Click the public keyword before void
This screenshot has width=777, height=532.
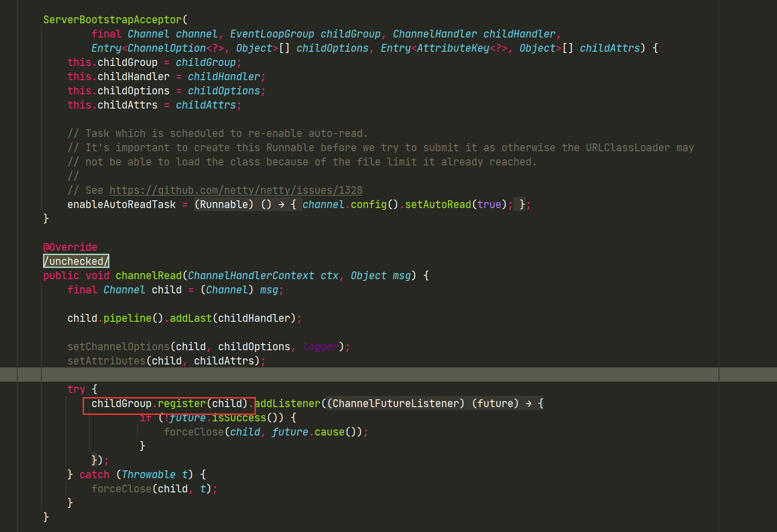coord(61,275)
